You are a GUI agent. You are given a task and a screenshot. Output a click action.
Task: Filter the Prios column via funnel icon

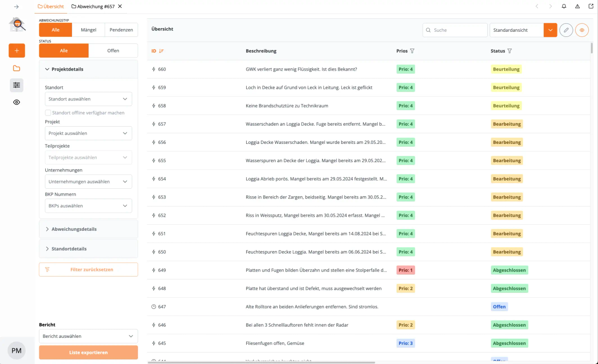coord(412,51)
